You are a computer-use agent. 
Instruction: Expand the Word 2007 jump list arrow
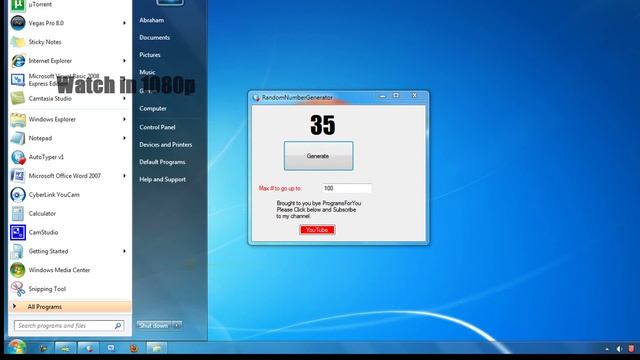point(124,176)
